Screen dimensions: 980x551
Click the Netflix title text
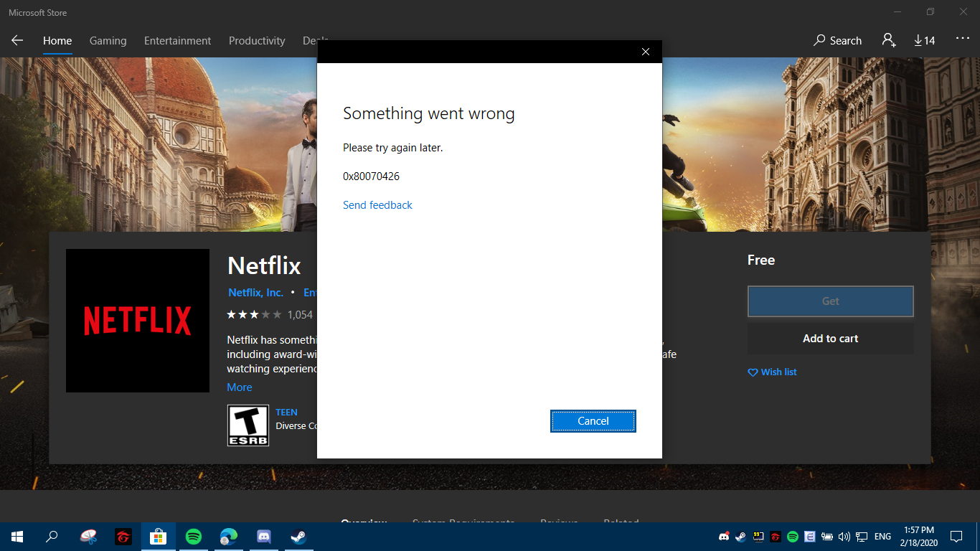264,265
